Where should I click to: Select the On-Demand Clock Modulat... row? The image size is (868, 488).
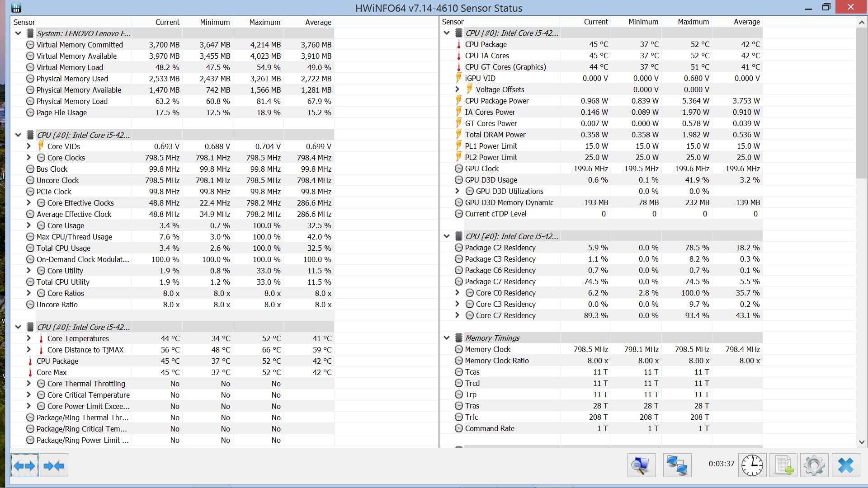click(172, 259)
